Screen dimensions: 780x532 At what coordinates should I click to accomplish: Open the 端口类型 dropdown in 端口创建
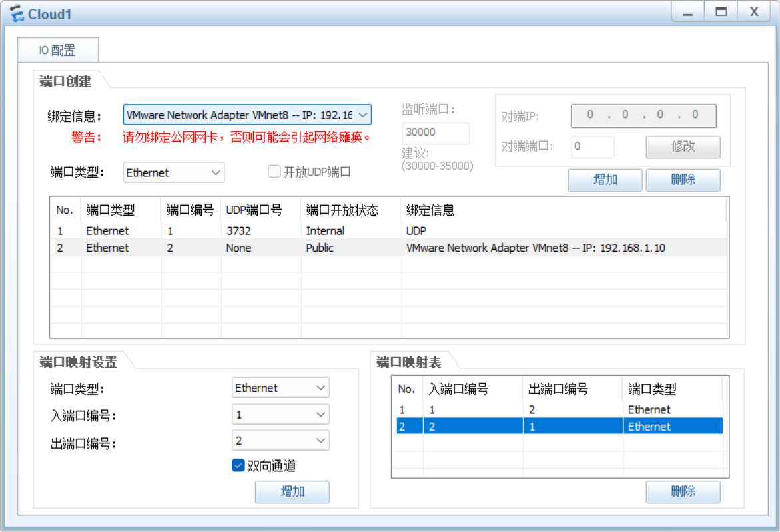(174, 172)
